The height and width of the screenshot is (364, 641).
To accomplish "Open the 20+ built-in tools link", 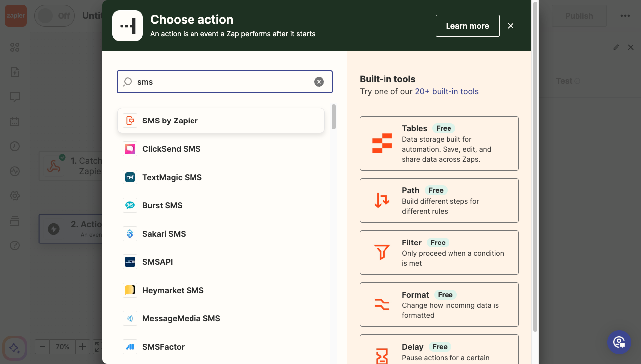I will point(447,91).
